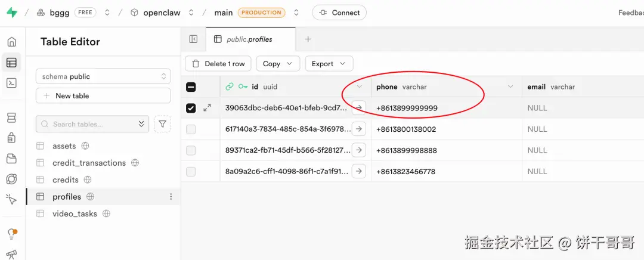This screenshot has height=260, width=644.
Task: Click the New table button
Action: coord(103,95)
